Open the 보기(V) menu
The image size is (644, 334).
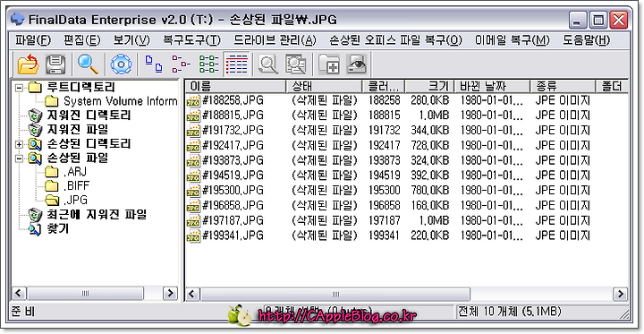click(x=131, y=40)
